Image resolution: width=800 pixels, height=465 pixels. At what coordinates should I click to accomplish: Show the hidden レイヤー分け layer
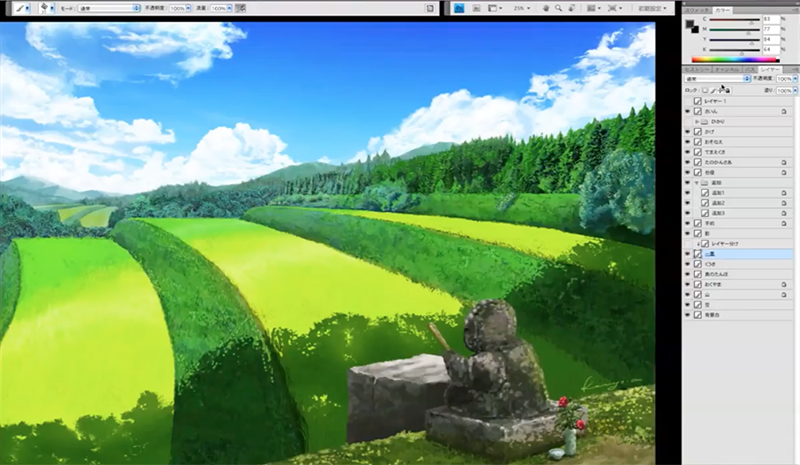pos(688,244)
